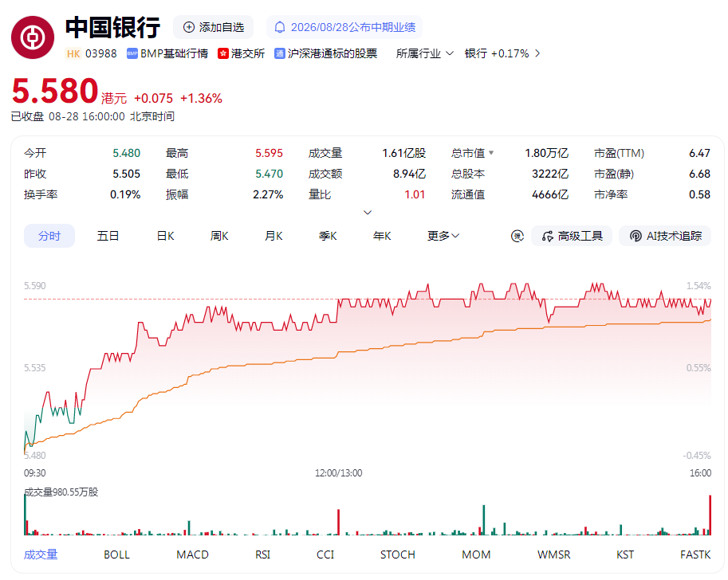The height and width of the screenshot is (580, 728).
Task: Click the arrow after 银行 +0.17%
Action: tap(537, 54)
